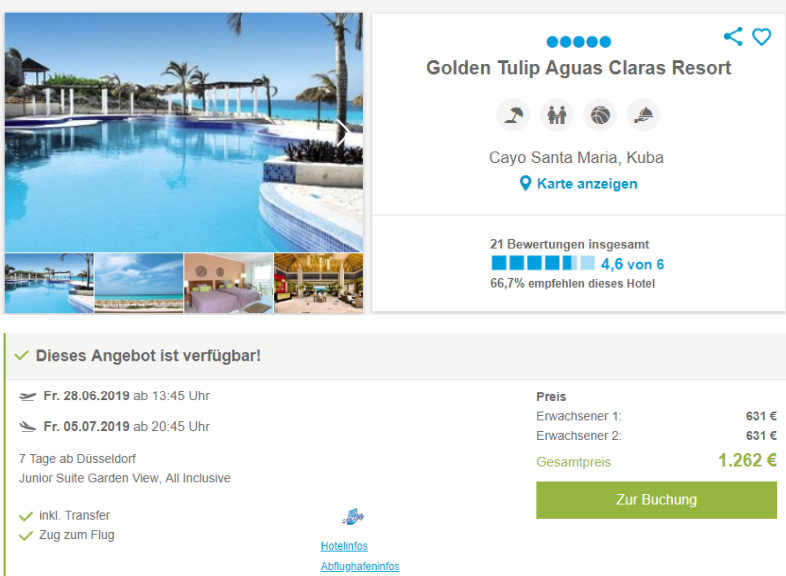
Task: Click the family amenity icon
Action: 556,115
